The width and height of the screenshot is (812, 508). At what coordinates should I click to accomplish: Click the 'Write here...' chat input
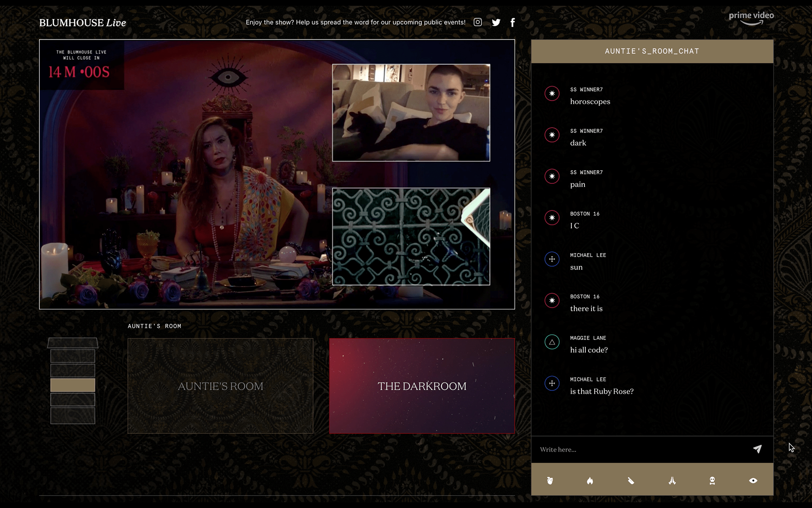(x=641, y=450)
